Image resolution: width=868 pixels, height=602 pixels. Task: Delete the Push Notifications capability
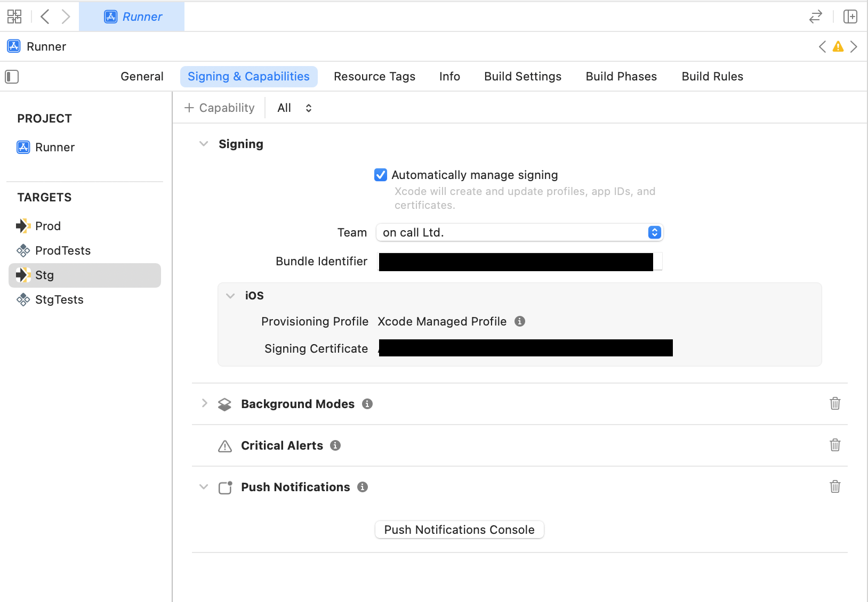coord(835,486)
